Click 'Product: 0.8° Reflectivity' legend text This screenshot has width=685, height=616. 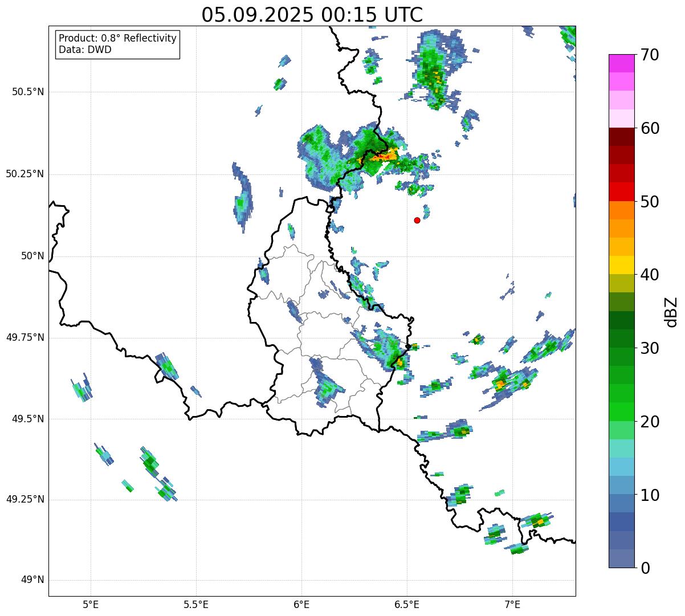point(118,38)
